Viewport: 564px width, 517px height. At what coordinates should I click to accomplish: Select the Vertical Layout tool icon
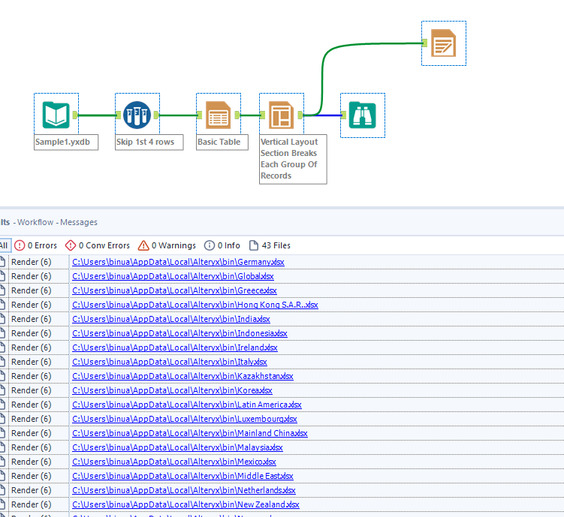coord(281,115)
